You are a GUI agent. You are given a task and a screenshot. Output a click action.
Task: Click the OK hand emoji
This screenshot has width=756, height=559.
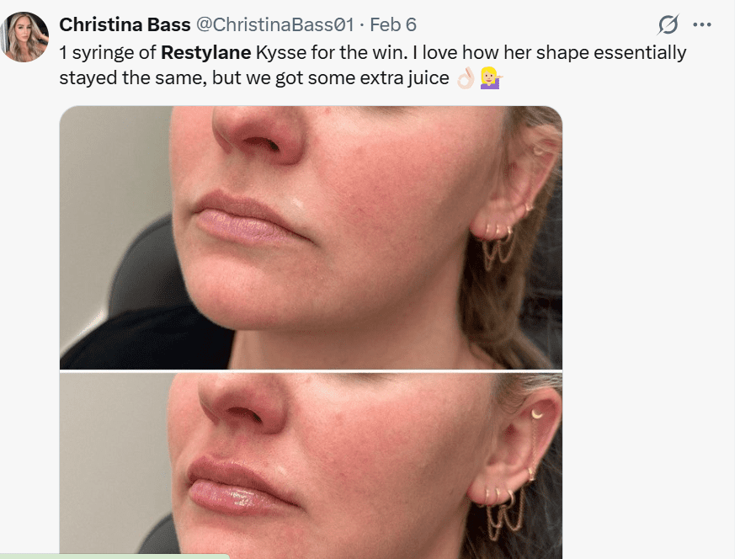click(465, 80)
